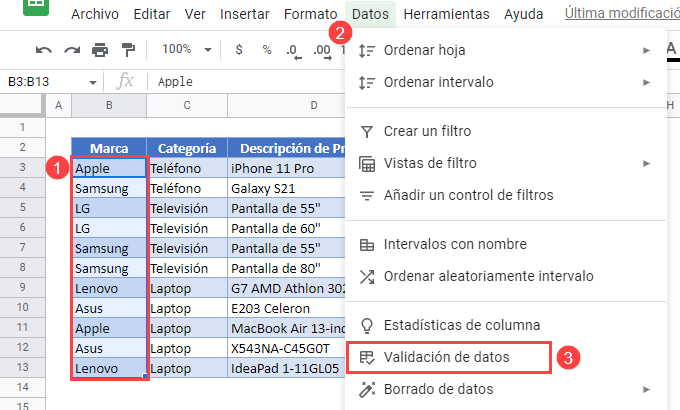The height and width of the screenshot is (410, 680).
Task: Click cell Pantalla de 80"
Action: point(286,268)
